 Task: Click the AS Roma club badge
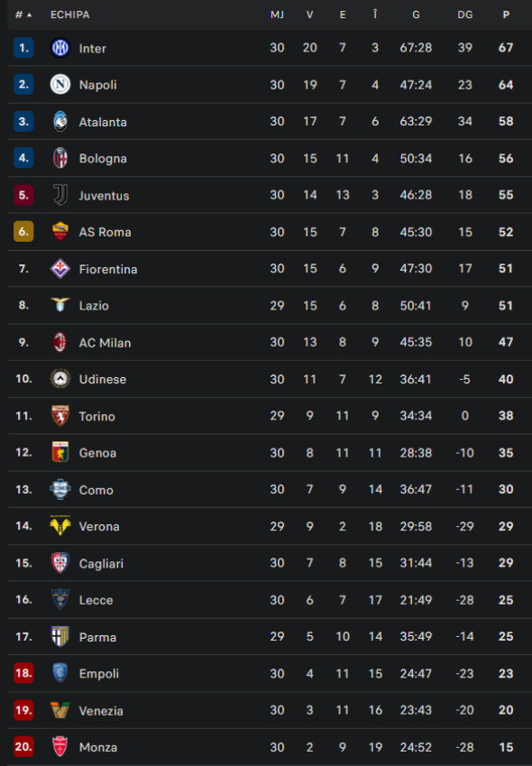point(60,232)
